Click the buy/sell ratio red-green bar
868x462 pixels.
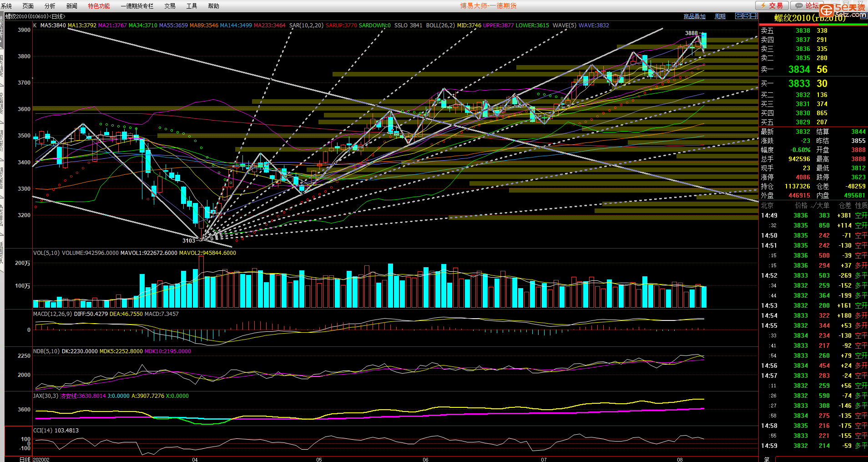point(813,25)
